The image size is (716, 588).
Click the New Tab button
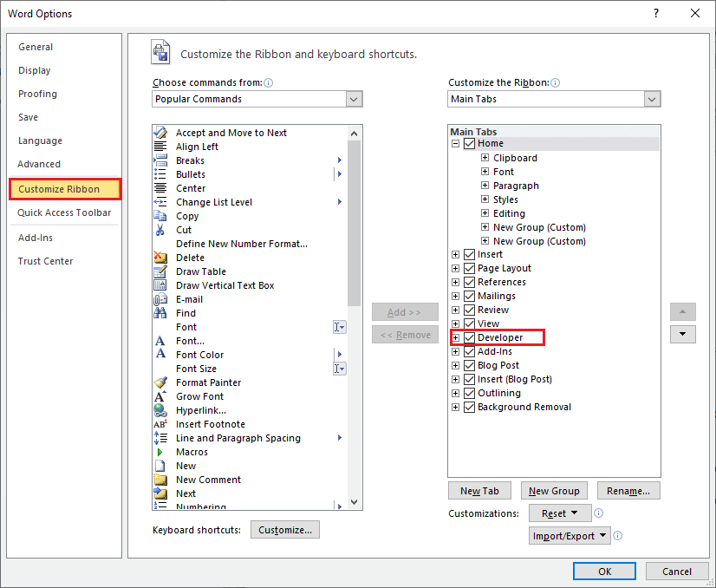(479, 490)
